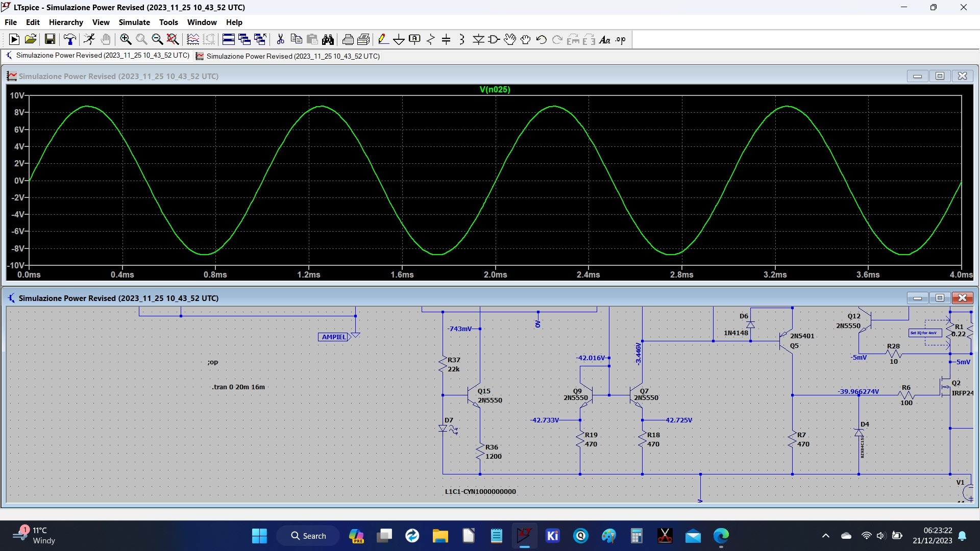Select the Capacitor component tool
The width and height of the screenshot is (980, 551).
pyautogui.click(x=446, y=39)
